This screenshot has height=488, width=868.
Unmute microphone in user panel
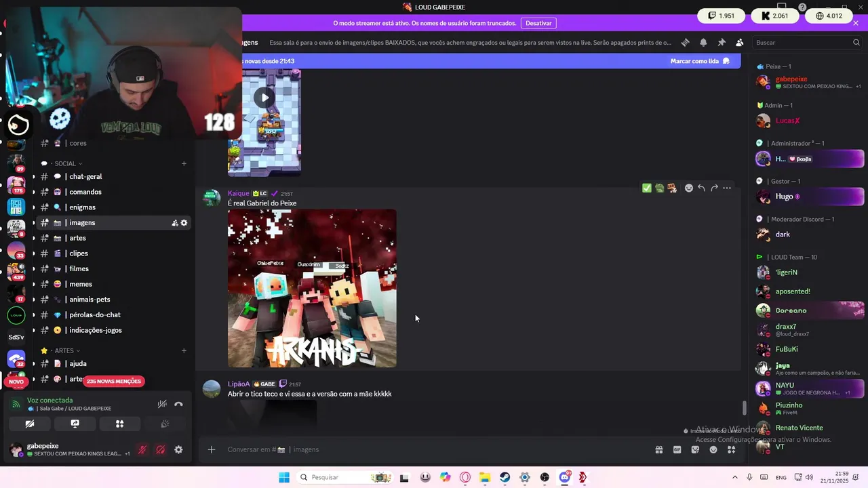[x=142, y=449]
